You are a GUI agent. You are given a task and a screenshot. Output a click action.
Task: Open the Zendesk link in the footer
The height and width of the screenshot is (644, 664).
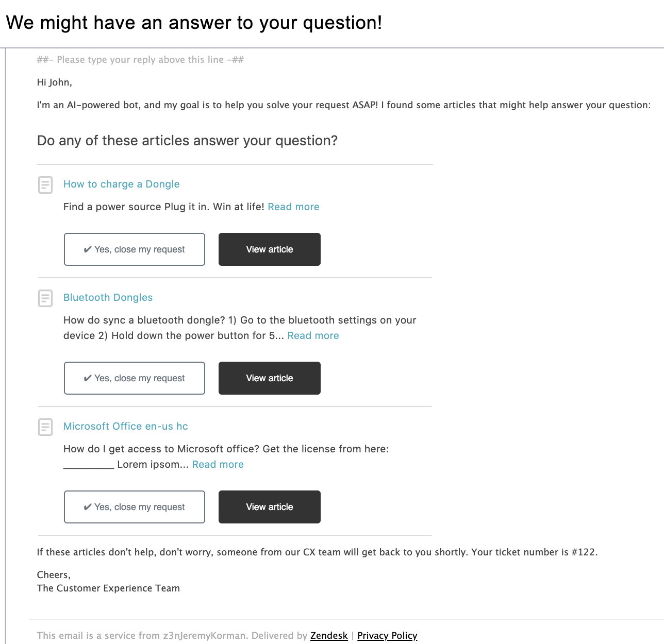click(x=329, y=636)
